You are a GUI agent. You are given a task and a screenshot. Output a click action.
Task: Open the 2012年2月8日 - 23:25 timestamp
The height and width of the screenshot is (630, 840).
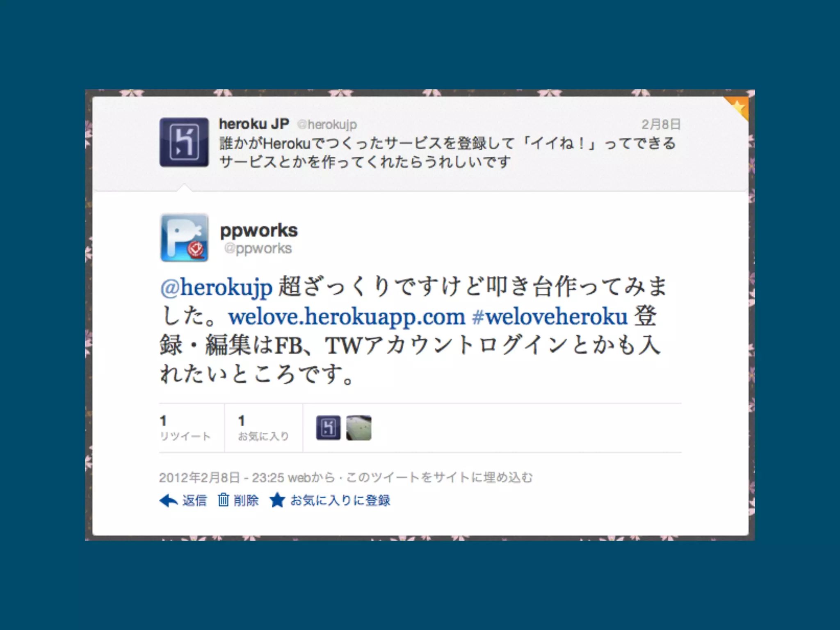[221, 477]
